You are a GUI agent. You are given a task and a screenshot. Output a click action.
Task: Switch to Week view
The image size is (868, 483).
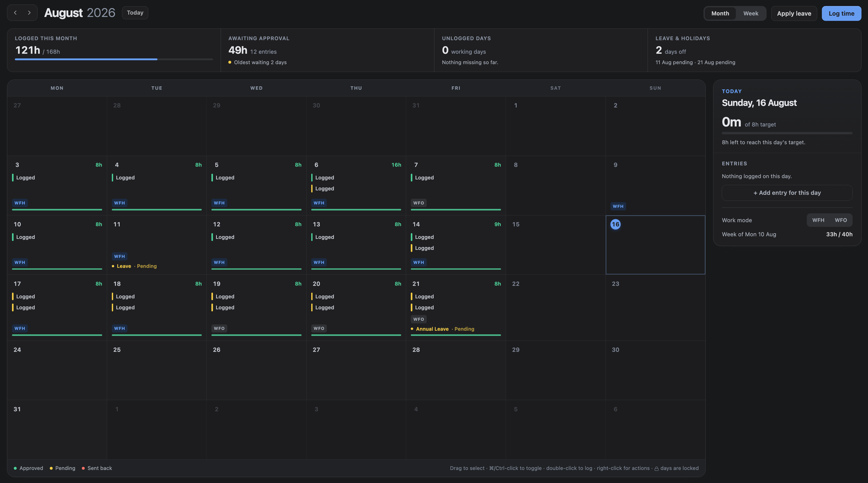[751, 14]
